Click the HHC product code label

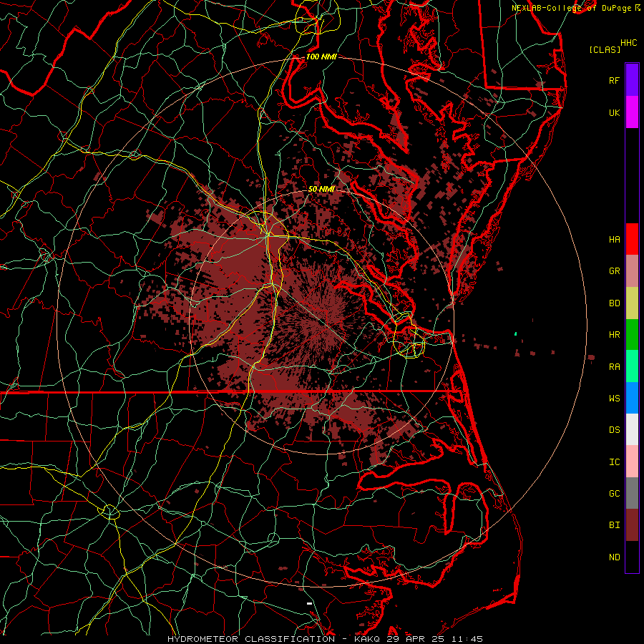(628, 43)
